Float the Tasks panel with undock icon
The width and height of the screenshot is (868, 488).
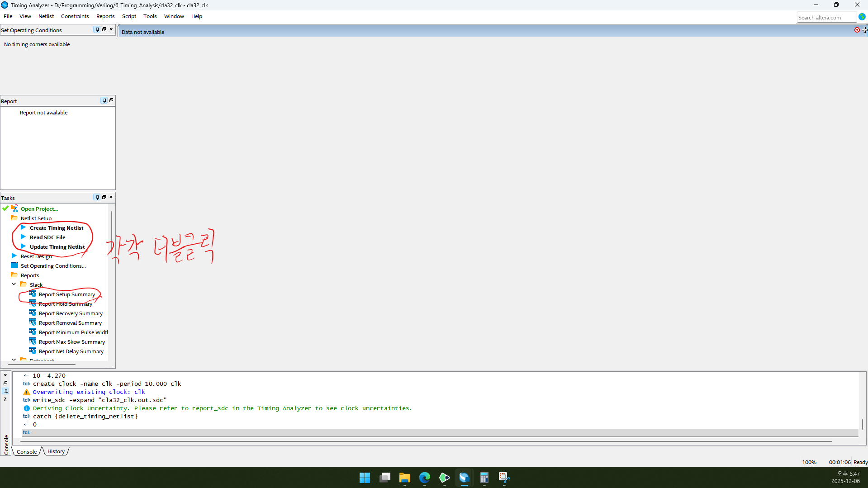tap(104, 197)
